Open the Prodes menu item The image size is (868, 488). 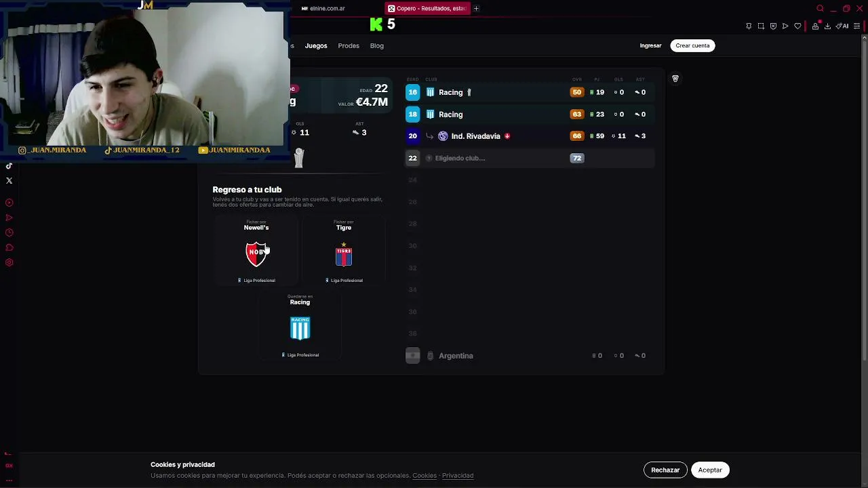(x=349, y=46)
